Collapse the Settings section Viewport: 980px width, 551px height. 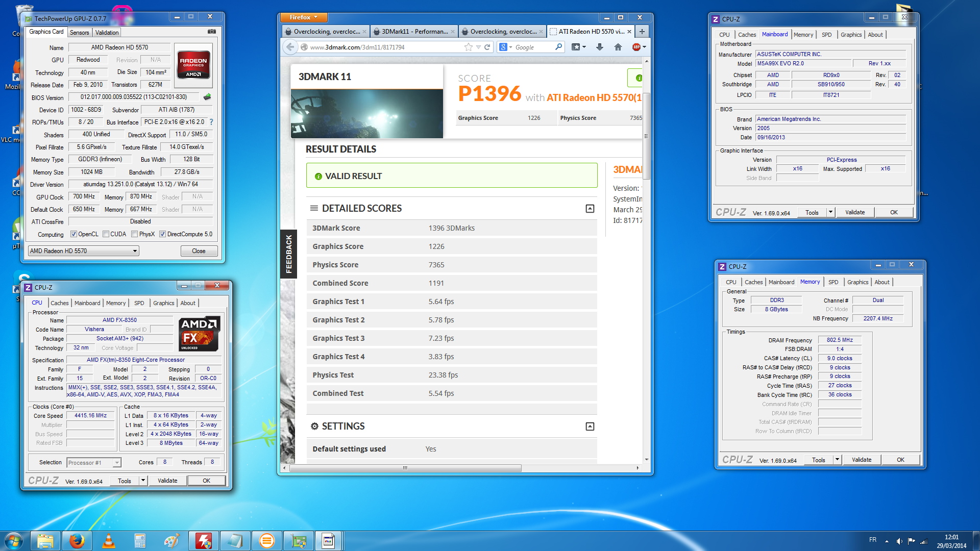point(590,427)
